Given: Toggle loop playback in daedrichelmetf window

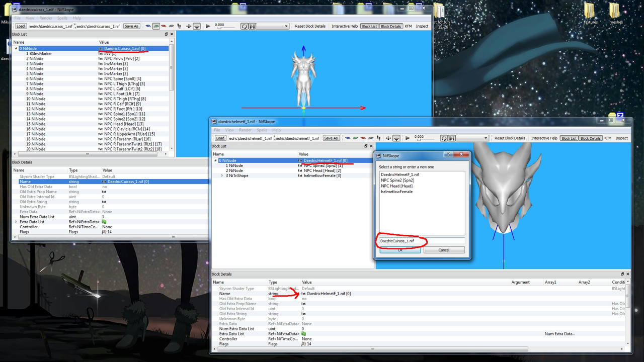Looking at the screenshot, I should (x=444, y=138).
